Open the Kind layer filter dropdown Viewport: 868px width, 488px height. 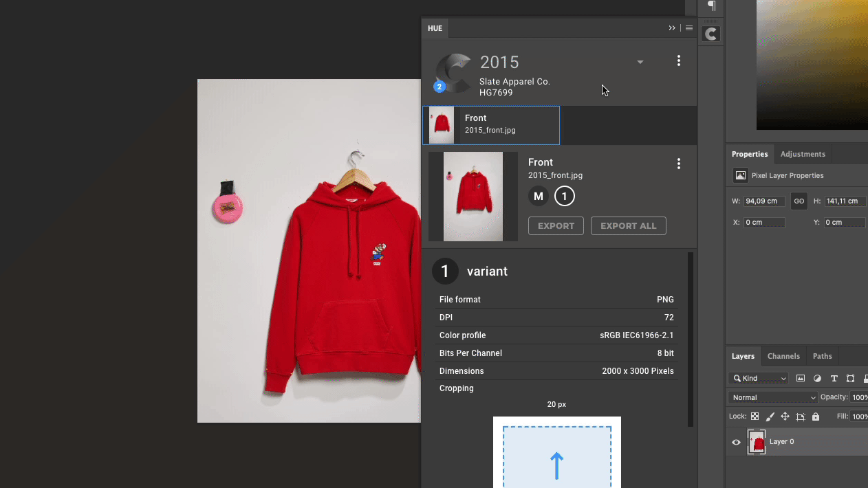[759, 379]
